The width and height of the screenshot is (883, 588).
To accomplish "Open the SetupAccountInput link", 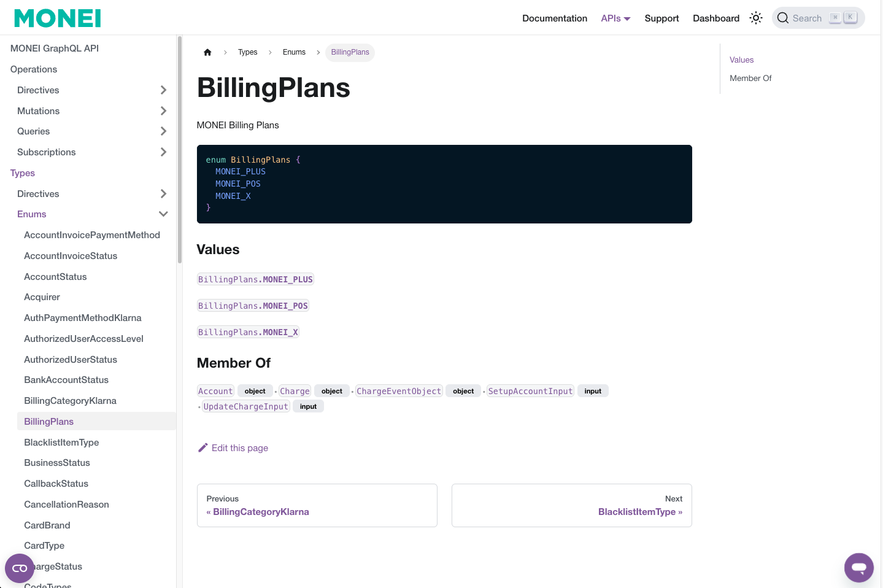I will point(530,391).
